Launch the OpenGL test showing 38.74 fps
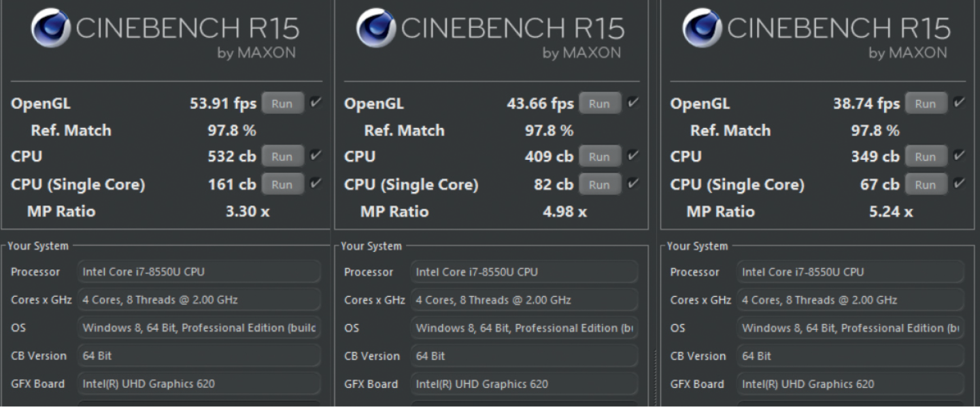 tap(925, 103)
